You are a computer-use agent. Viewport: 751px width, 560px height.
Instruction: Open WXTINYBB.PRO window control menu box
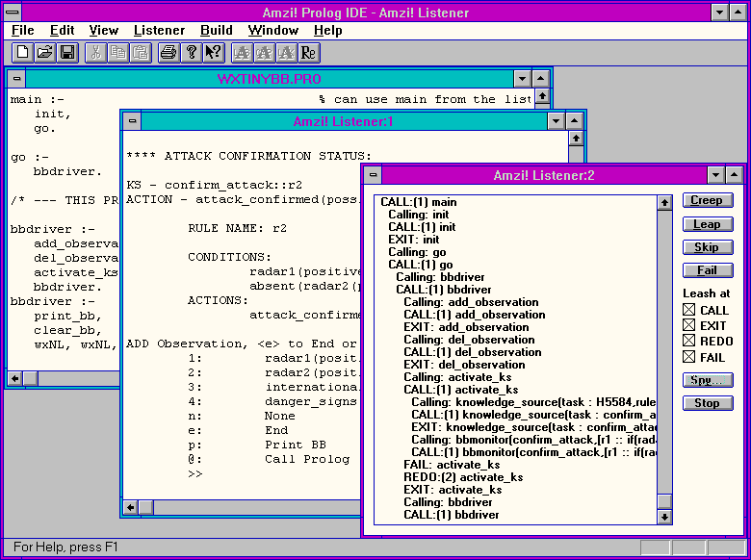click(x=16, y=79)
